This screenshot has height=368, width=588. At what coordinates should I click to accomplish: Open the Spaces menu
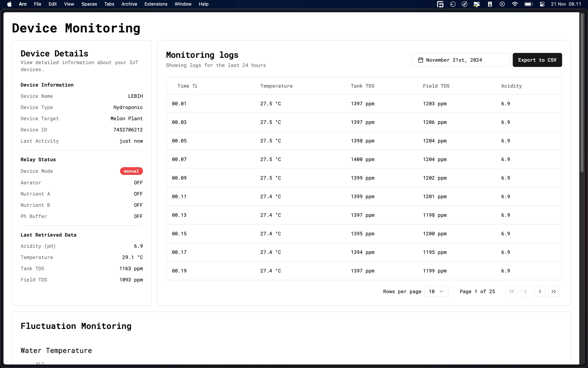pos(89,4)
